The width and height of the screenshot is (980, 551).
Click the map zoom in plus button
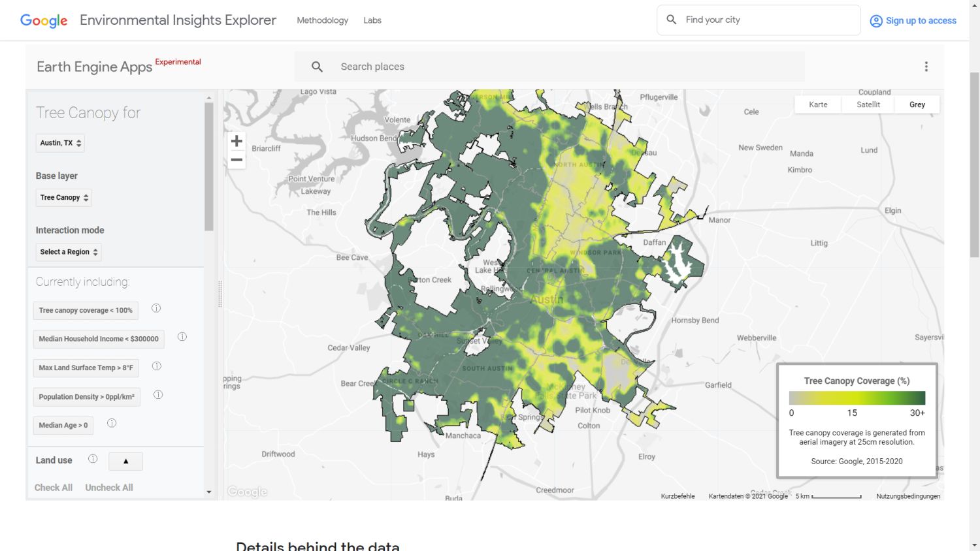(237, 141)
